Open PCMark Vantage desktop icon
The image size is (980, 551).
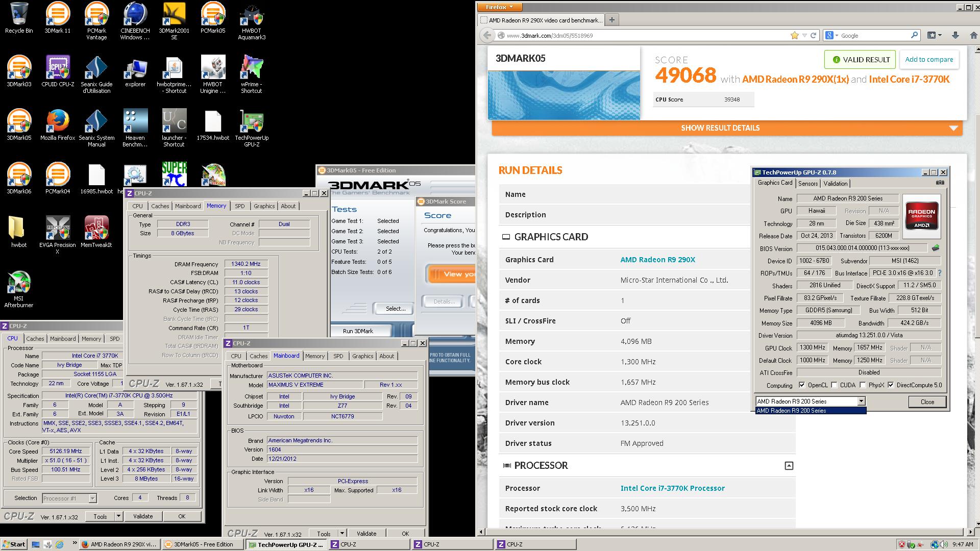(96, 21)
